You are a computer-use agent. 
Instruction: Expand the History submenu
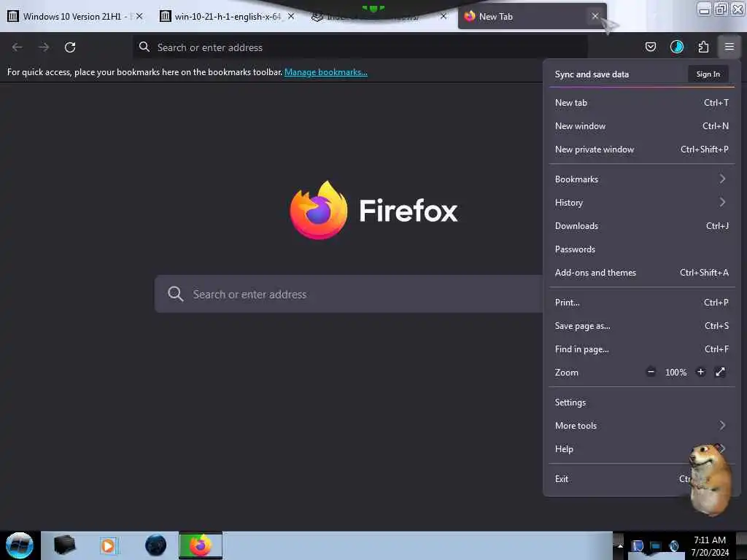(641, 203)
